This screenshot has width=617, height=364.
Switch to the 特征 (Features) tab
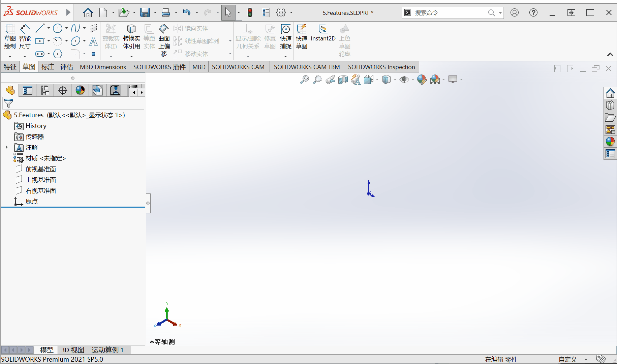10,67
